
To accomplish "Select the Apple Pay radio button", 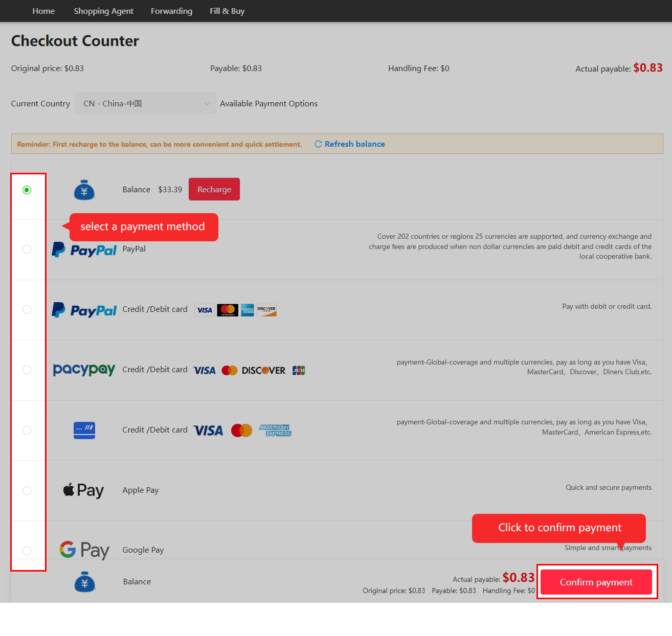I will point(27,490).
